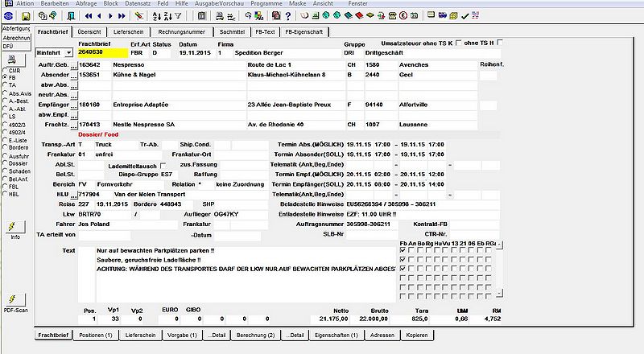Sort ascending with the A-Z icon

pos(157,16)
